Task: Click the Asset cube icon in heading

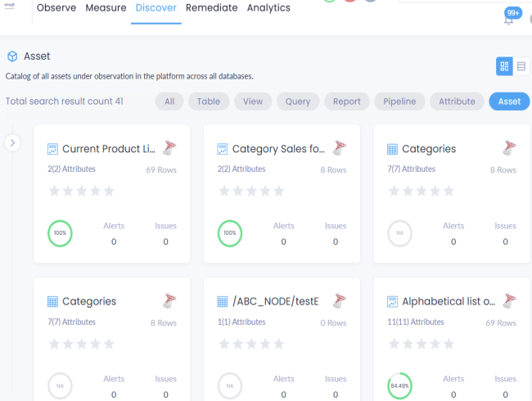Action: (x=12, y=56)
